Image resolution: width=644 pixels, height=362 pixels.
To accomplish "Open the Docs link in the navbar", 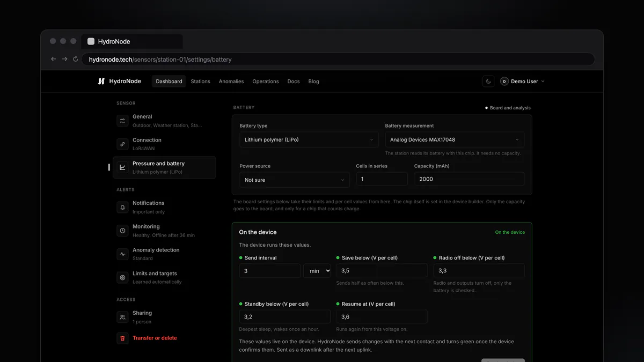I will (x=294, y=82).
